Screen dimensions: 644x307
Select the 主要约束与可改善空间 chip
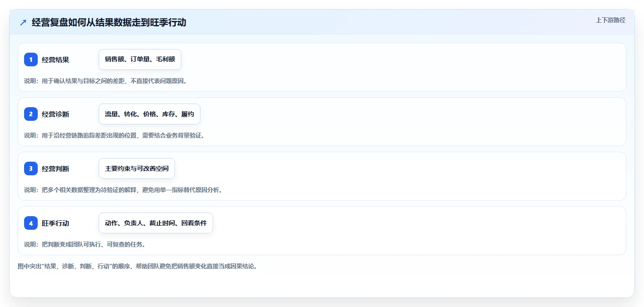coord(137,168)
